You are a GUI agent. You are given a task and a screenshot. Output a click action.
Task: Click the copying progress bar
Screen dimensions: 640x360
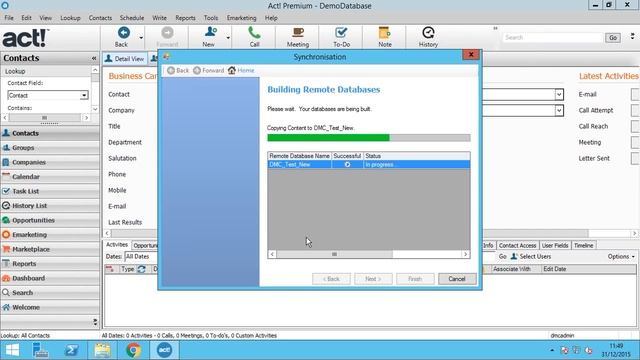[369, 138]
